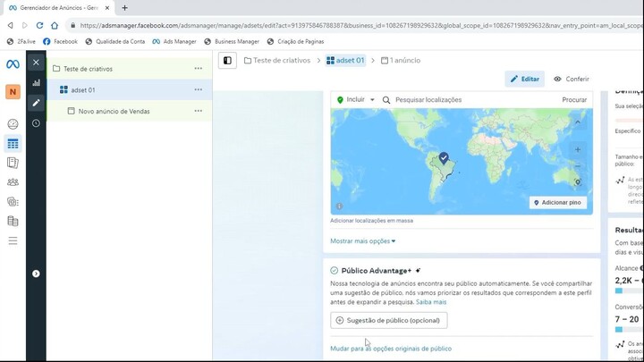Viewport: 644px width, 362px height.
Task: Open options menu for Teste de criativos
Action: pos(198,69)
